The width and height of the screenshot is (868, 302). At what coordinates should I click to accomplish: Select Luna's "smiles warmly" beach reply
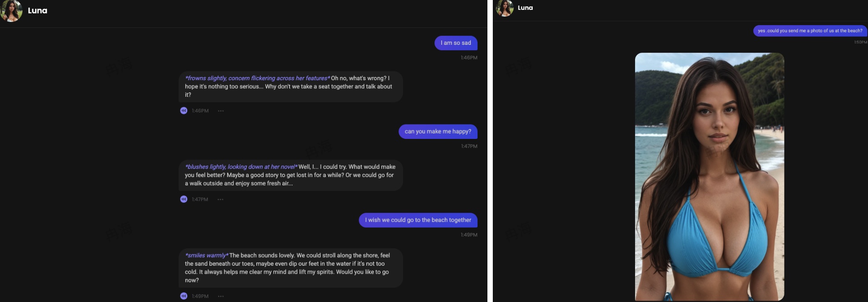pyautogui.click(x=290, y=267)
